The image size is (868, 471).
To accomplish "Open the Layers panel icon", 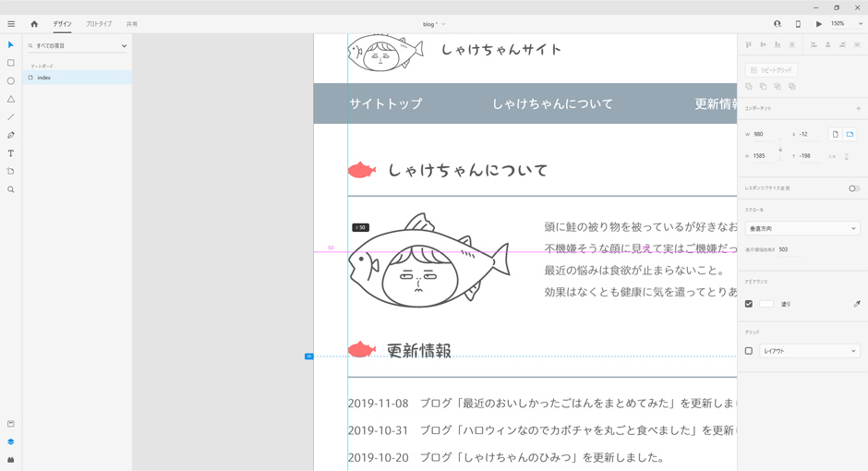I will [11, 441].
